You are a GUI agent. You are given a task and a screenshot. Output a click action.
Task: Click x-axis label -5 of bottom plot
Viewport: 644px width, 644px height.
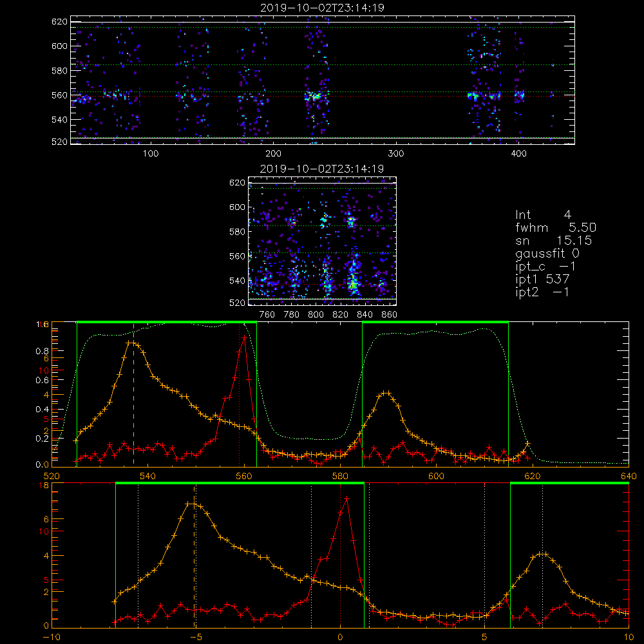pos(196,638)
